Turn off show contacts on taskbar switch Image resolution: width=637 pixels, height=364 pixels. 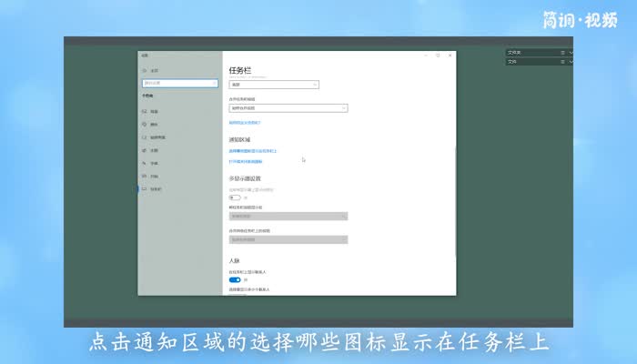[235, 279]
